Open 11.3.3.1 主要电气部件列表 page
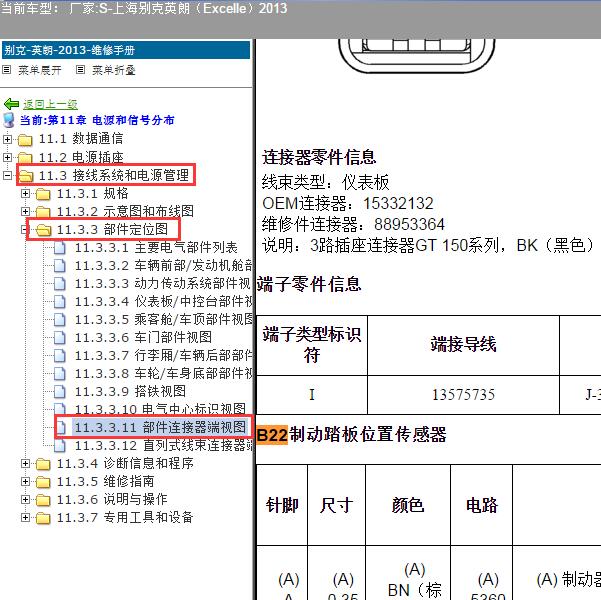This screenshot has height=600, width=601. click(x=156, y=248)
